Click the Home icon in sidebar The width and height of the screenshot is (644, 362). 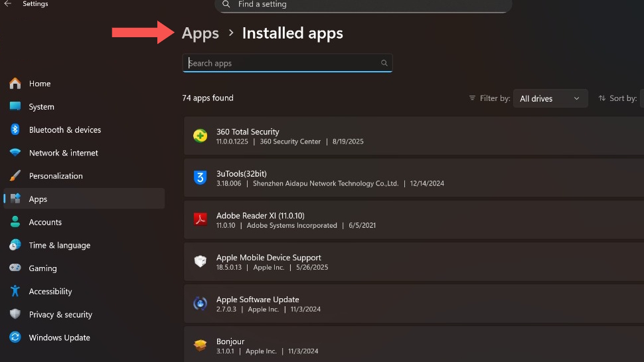(15, 84)
